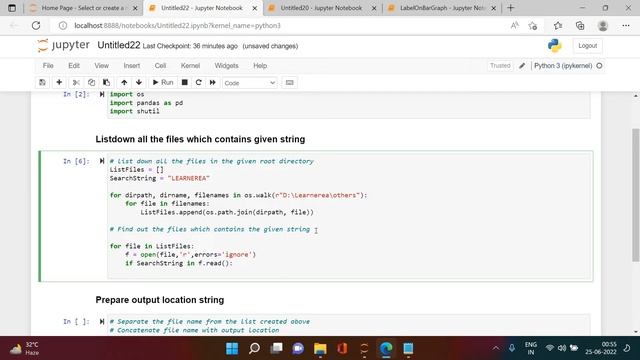The height and width of the screenshot is (360, 640).
Task: Open the Kernel menu
Action: point(190,66)
